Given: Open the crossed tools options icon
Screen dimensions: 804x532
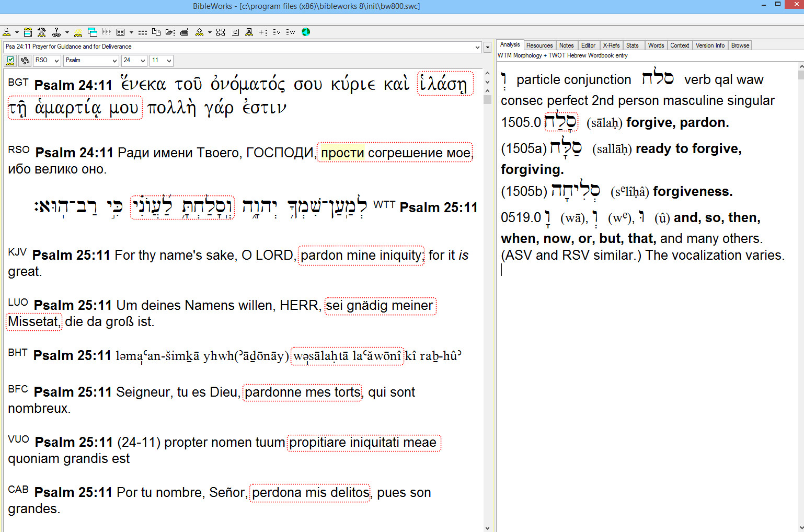Looking at the screenshot, I should 42,32.
